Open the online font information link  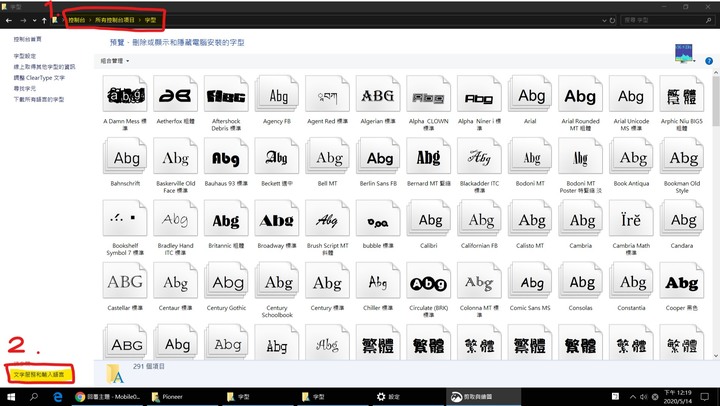[45, 67]
